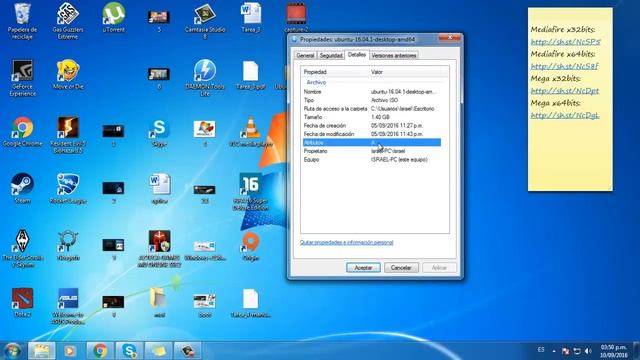The width and height of the screenshot is (640, 360).
Task: Click the Cancelar button
Action: click(x=401, y=268)
